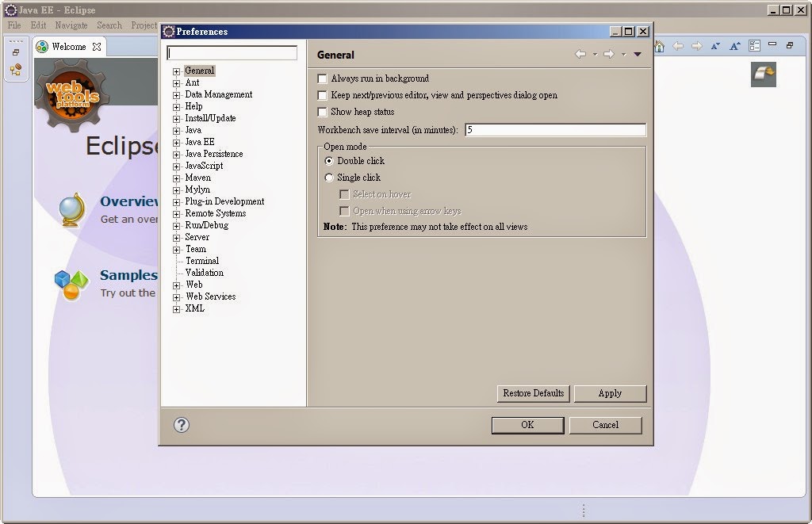Image resolution: width=812 pixels, height=524 pixels.
Task: Select Plug-in Development in preferences tree
Action: click(224, 201)
